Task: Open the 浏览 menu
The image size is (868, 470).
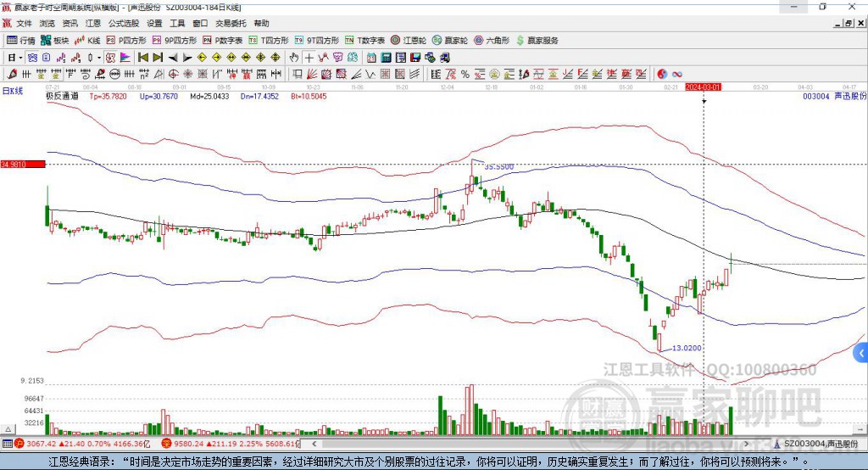Action: pos(47,23)
